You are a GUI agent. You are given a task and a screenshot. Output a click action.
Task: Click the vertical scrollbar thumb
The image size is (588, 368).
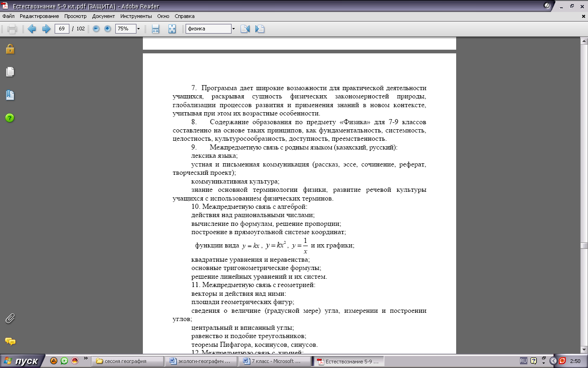[584, 245]
